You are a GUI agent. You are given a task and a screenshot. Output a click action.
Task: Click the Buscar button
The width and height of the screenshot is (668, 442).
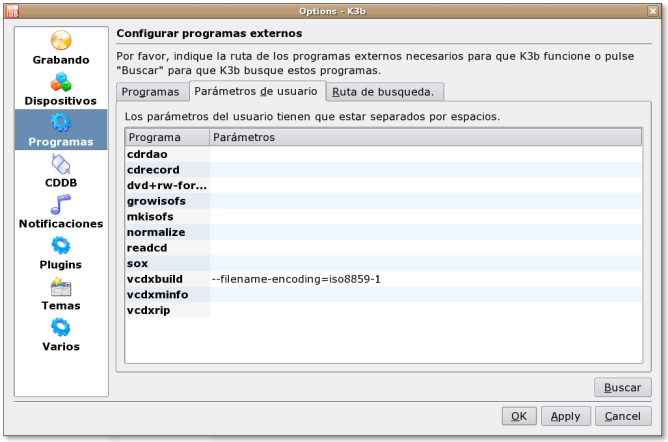(622, 387)
